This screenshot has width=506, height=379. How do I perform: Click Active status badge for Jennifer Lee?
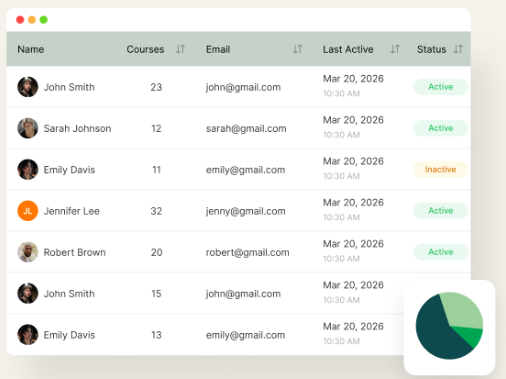pos(441,211)
